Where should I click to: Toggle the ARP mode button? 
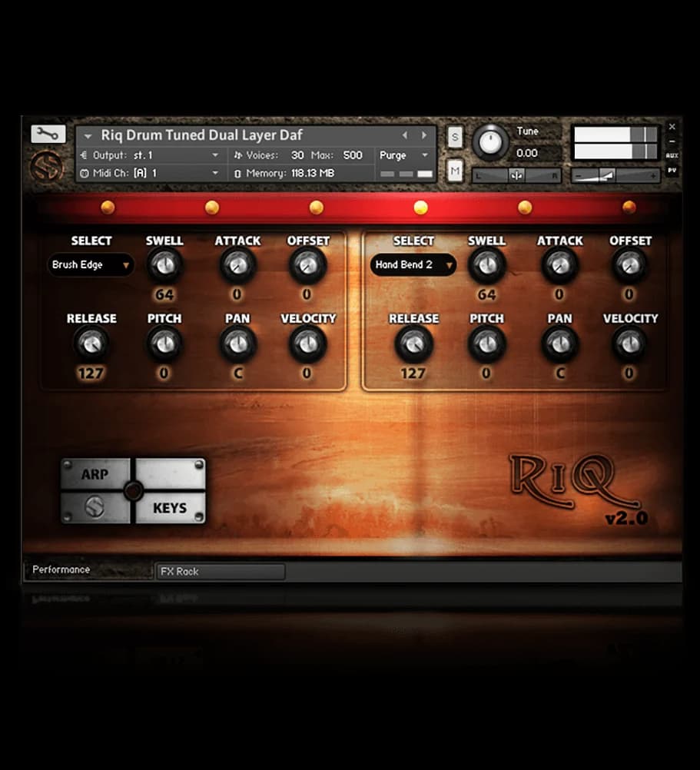click(94, 474)
